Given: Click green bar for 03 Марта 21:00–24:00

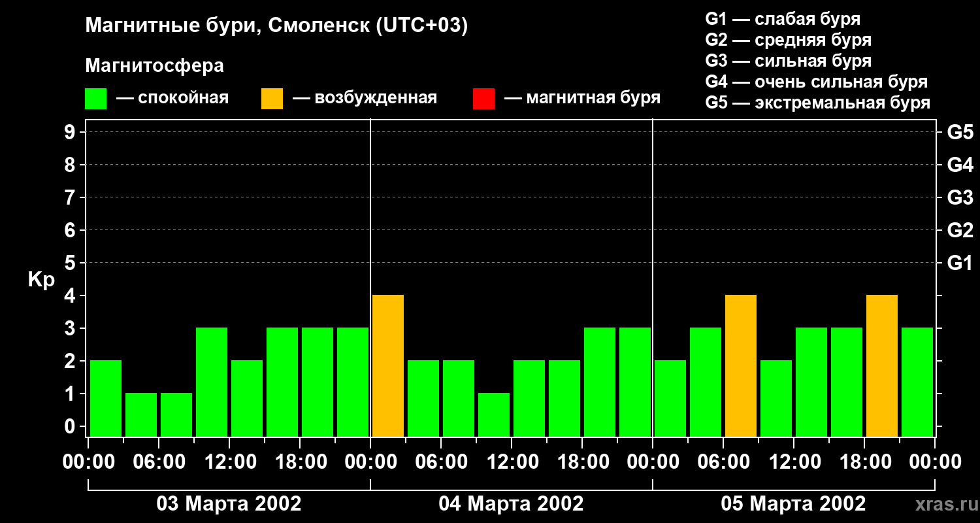Looking at the screenshot, I should [x=353, y=382].
